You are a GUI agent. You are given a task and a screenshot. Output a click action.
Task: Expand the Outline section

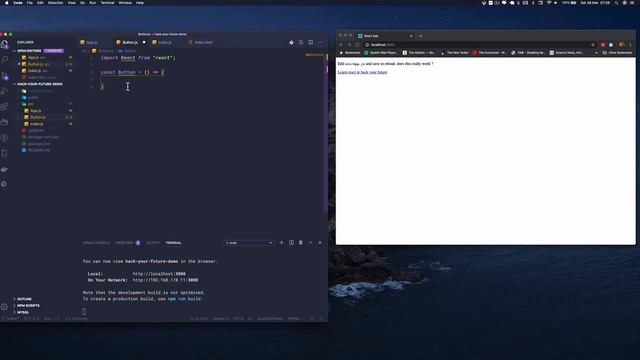click(x=23, y=299)
